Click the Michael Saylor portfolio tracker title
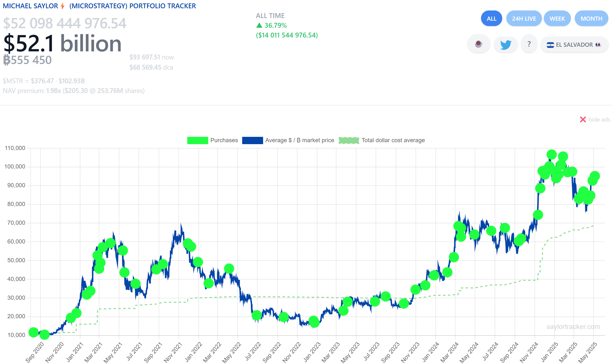The width and height of the screenshot is (612, 364). (x=99, y=6)
